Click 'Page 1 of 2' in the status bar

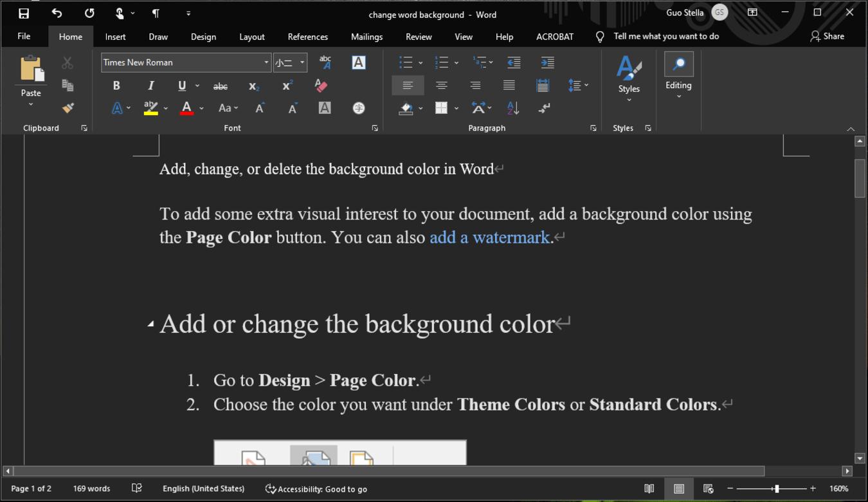pos(31,489)
